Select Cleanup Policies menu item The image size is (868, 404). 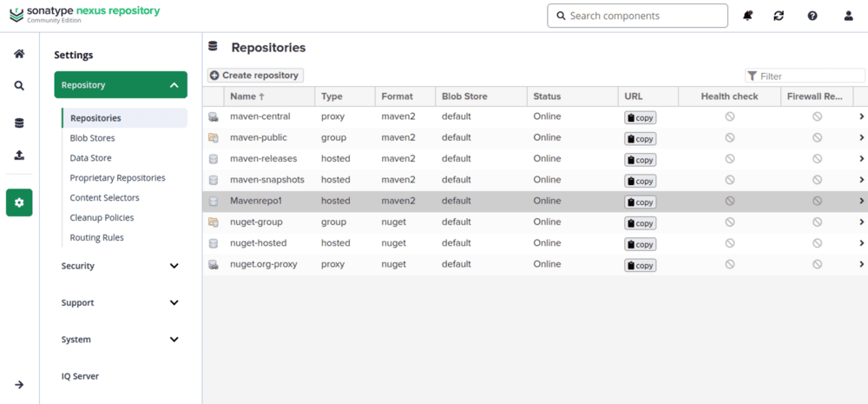102,218
